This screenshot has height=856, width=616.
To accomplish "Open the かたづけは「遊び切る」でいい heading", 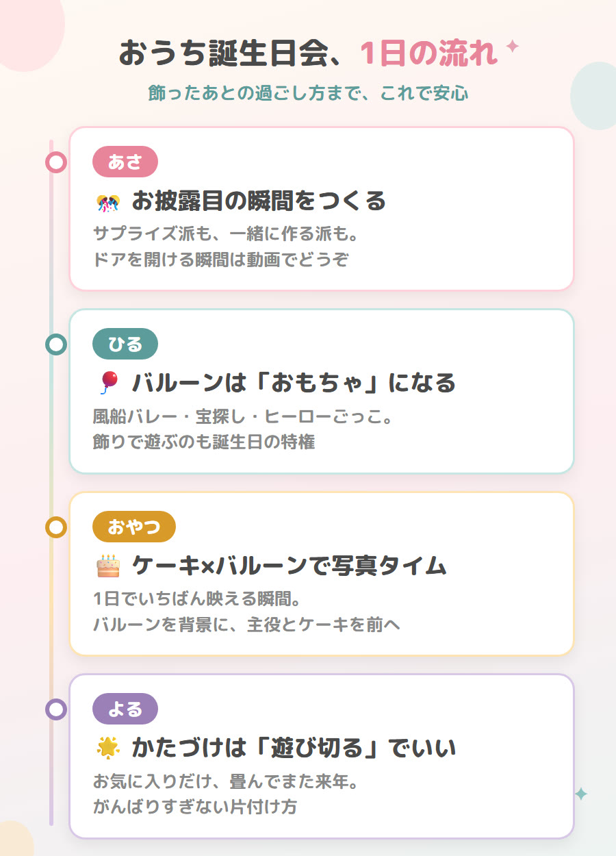I will point(294,748).
